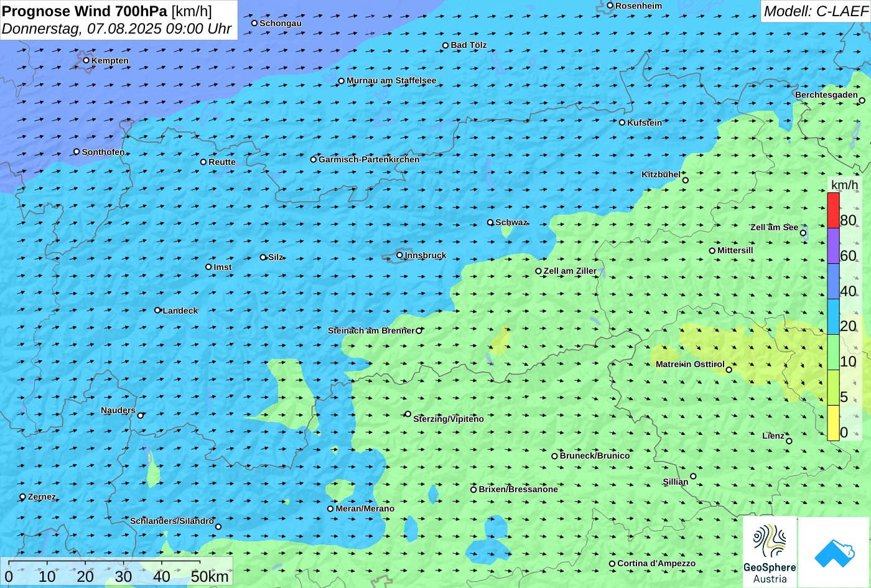This screenshot has height=588, width=871.
Task: Click the red 80 km/h legend swatch
Action: 833,210
